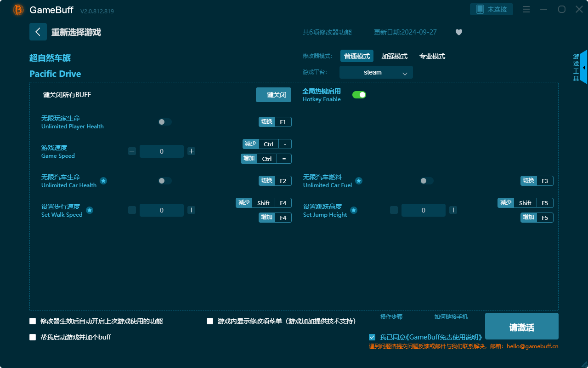Image resolution: width=588 pixels, height=368 pixels.
Task: Switch to 加强模式 enhanced mode tab
Action: click(x=394, y=56)
